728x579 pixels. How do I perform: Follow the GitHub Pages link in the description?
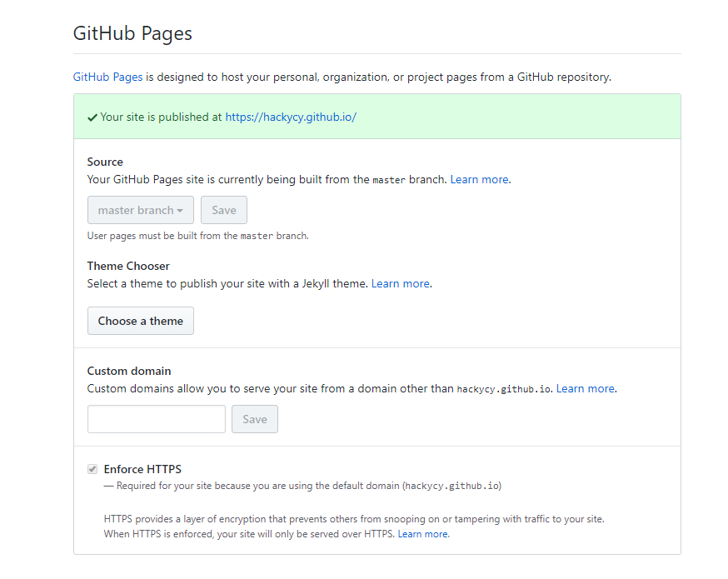(107, 77)
